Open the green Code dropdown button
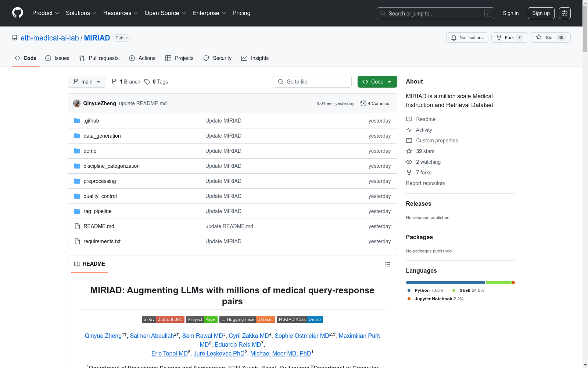This screenshot has height=368, width=588. point(377,82)
